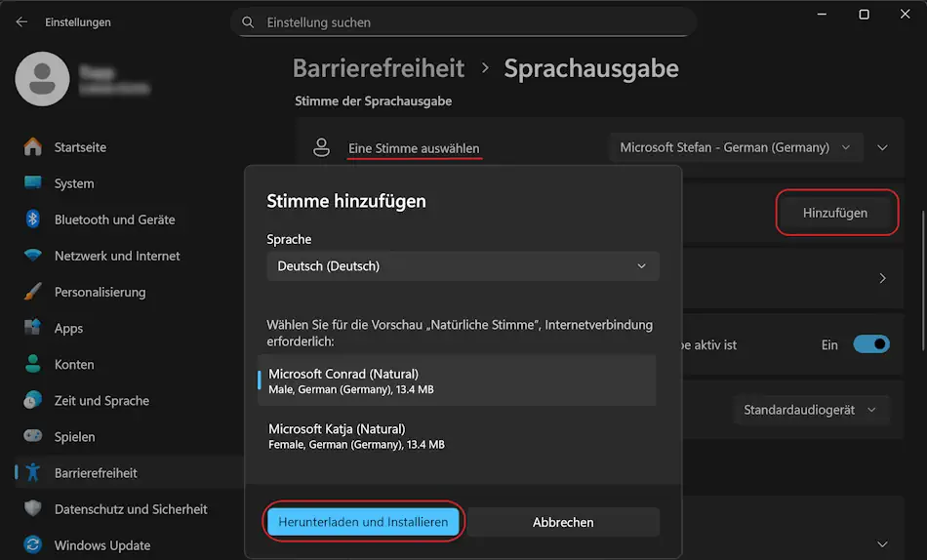The width and height of the screenshot is (927, 560).
Task: Open Windows Update label in sidebar
Action: tap(102, 545)
